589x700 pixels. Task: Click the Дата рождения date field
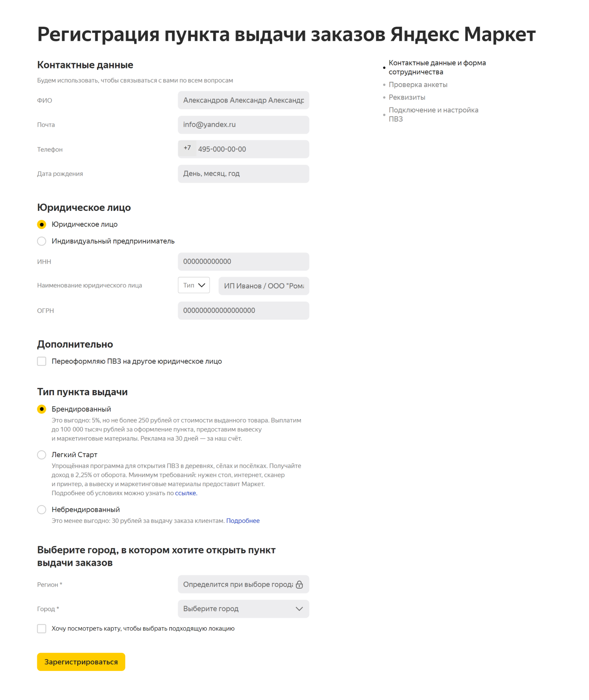coord(243,174)
